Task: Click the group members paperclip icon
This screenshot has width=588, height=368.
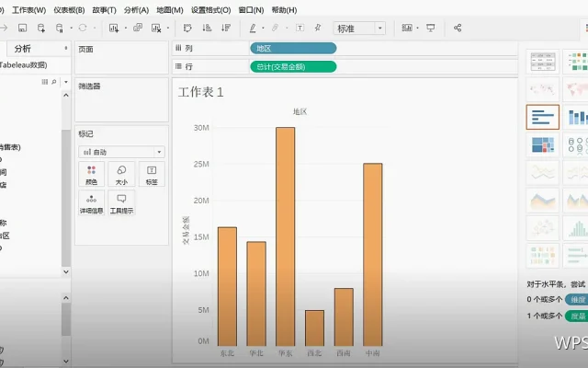Action: pyautogui.click(x=276, y=28)
